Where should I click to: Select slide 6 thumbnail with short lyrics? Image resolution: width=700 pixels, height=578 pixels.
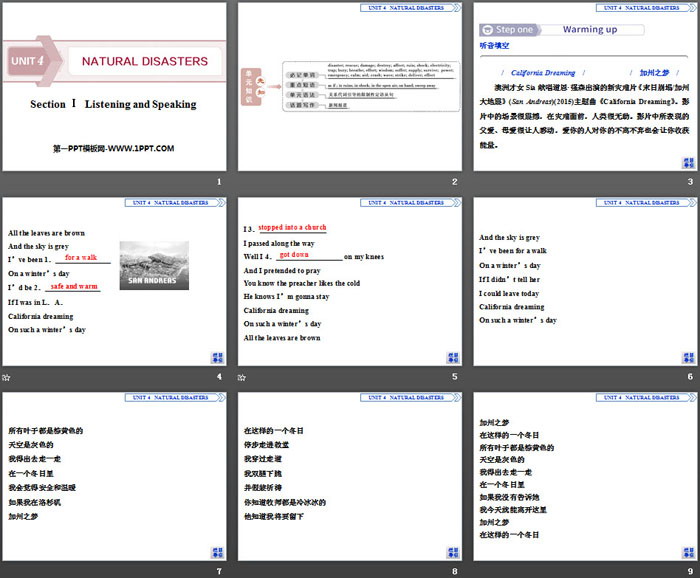585,282
